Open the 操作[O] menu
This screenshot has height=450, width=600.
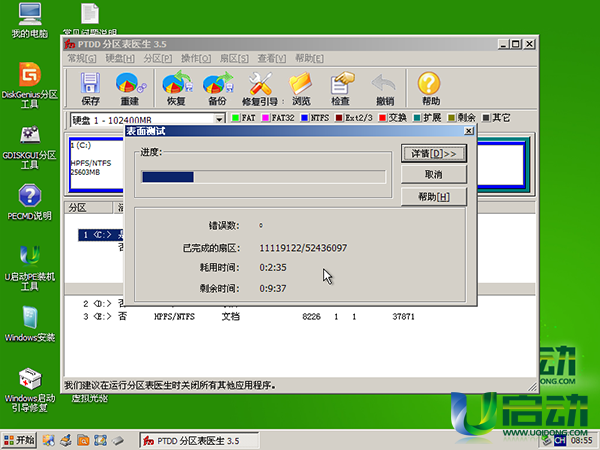(196, 59)
